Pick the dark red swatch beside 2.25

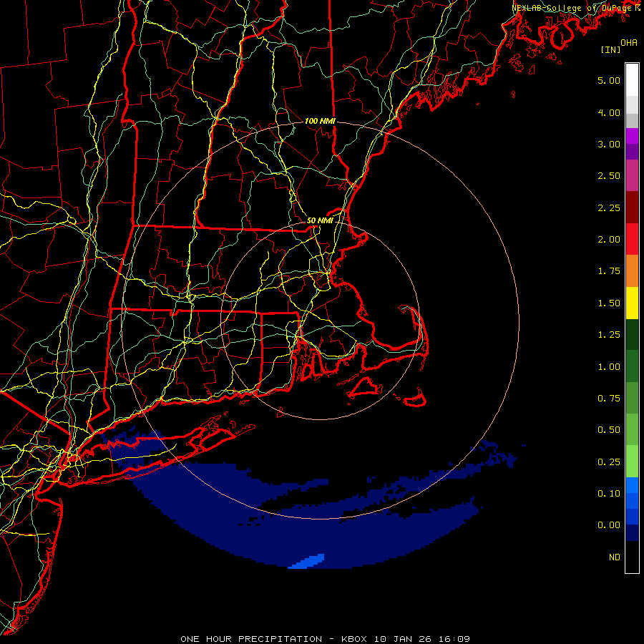tap(632, 208)
